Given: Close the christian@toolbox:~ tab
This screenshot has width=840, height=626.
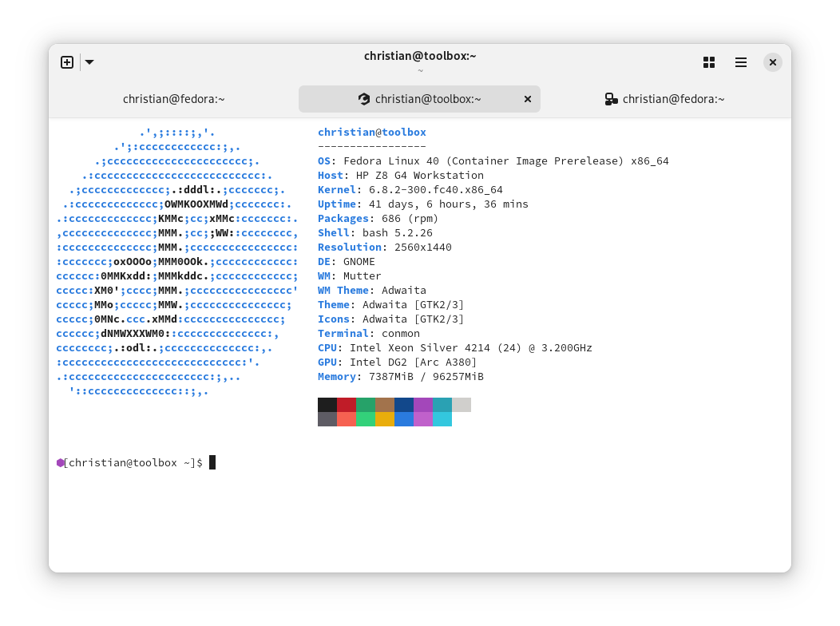Looking at the screenshot, I should coord(528,99).
